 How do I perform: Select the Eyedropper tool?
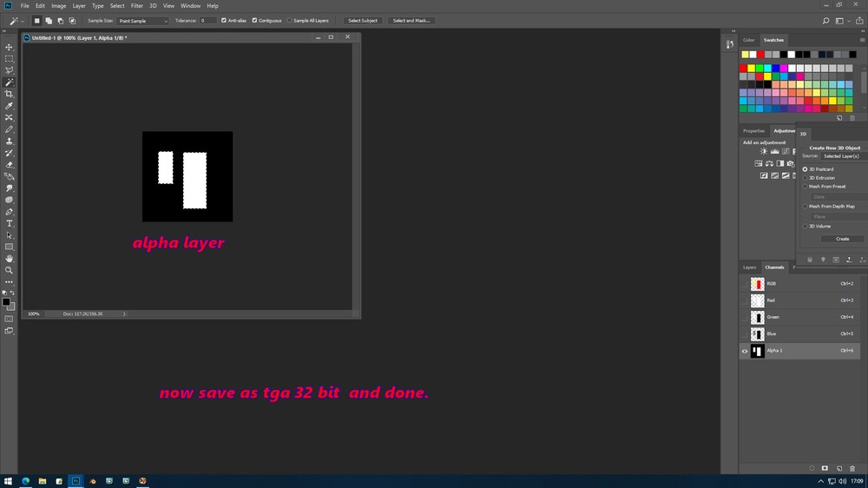[10, 106]
